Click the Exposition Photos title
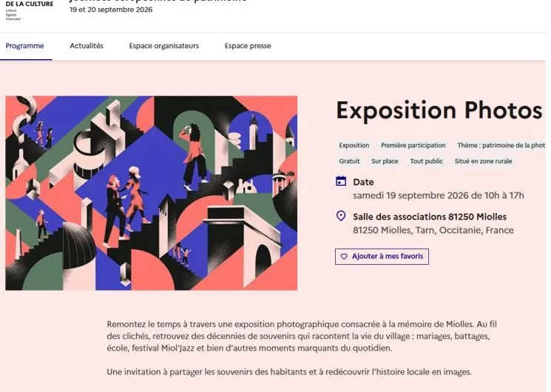 click(x=439, y=110)
